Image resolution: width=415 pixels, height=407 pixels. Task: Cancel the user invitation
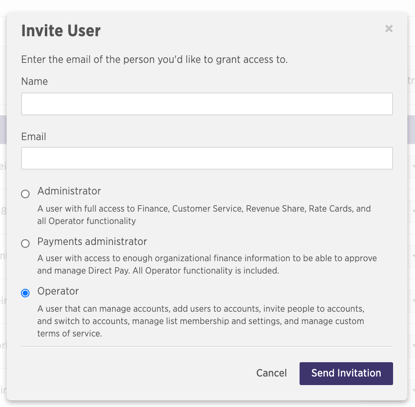click(x=271, y=373)
